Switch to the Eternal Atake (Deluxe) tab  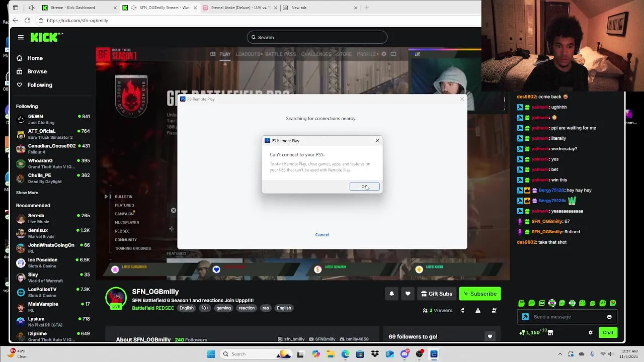pyautogui.click(x=239, y=8)
